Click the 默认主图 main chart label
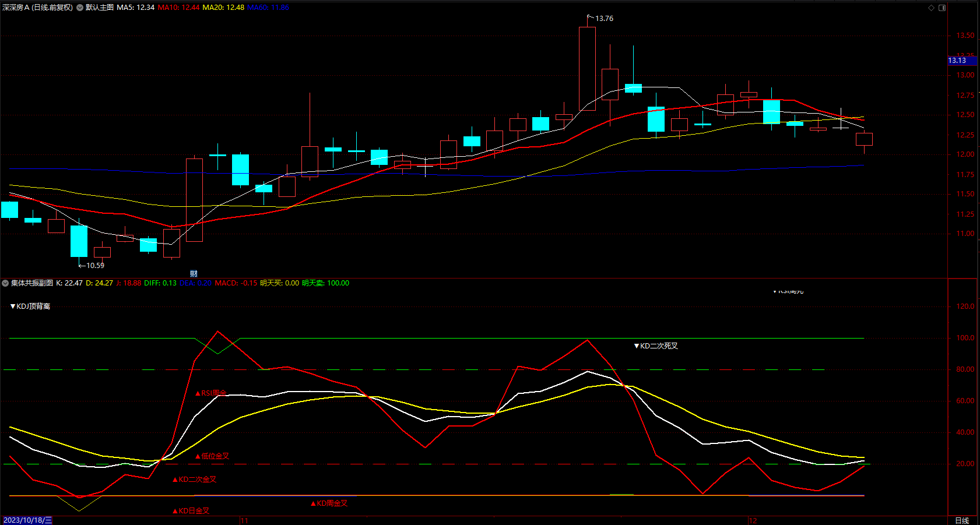980x525 pixels. pyautogui.click(x=100, y=8)
